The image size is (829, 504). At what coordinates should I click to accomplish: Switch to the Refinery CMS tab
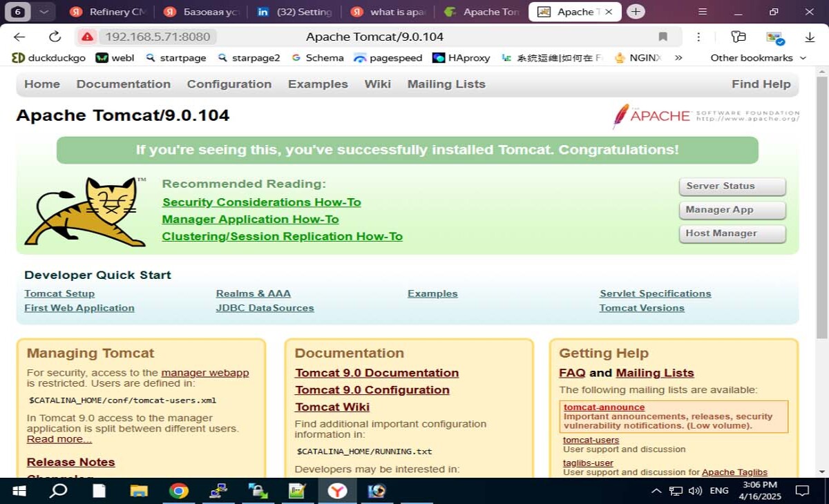tap(108, 12)
